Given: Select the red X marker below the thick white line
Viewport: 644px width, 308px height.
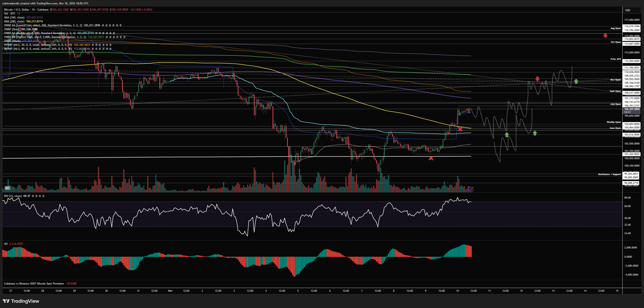Looking at the screenshot, I should click(x=431, y=158).
